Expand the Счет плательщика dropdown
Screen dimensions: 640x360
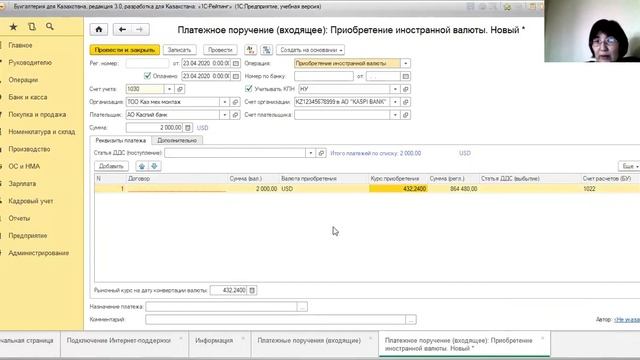coord(395,115)
